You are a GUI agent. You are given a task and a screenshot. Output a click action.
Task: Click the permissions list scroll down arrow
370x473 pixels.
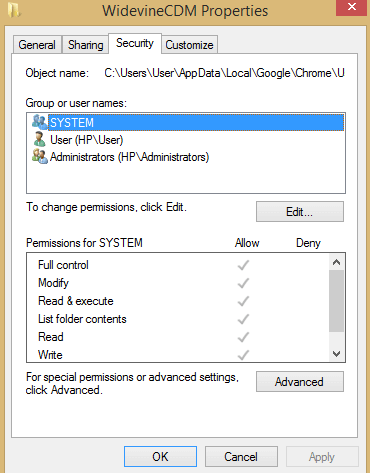tap(336, 354)
